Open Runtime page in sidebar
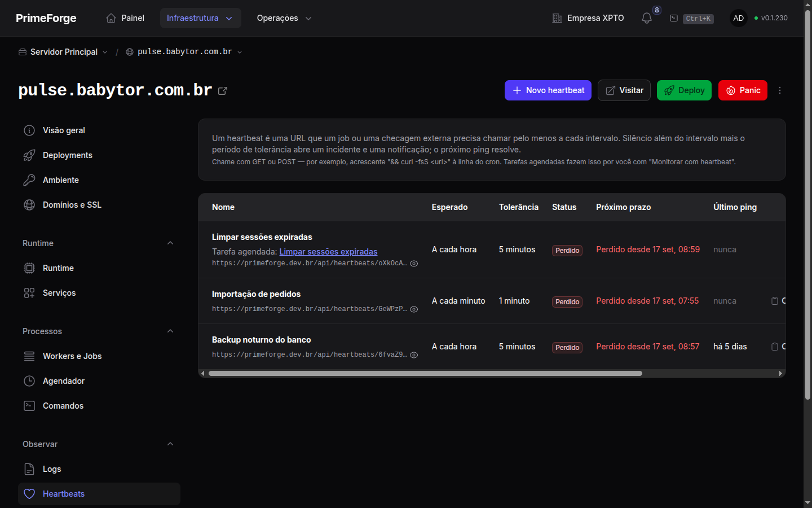 99,268
